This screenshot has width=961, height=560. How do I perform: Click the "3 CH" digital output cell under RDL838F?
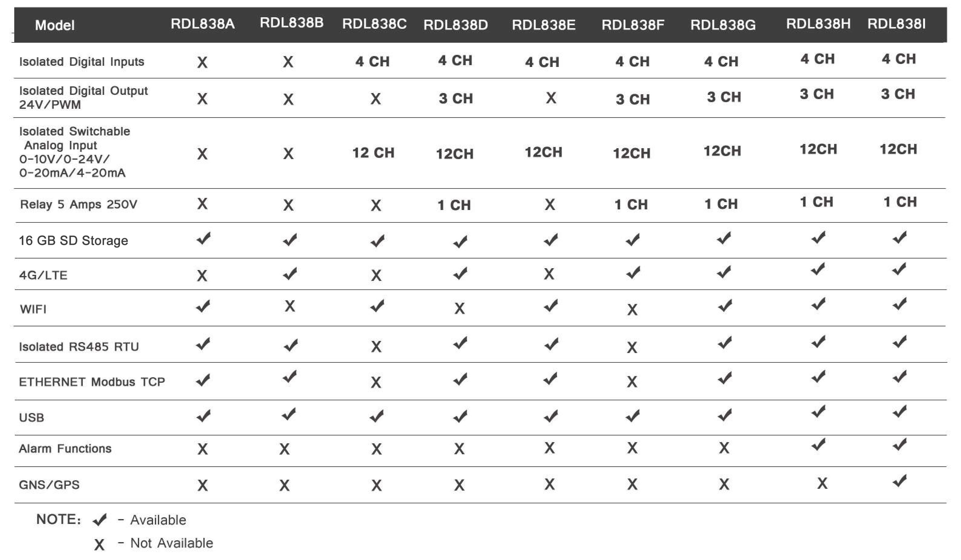(632, 99)
